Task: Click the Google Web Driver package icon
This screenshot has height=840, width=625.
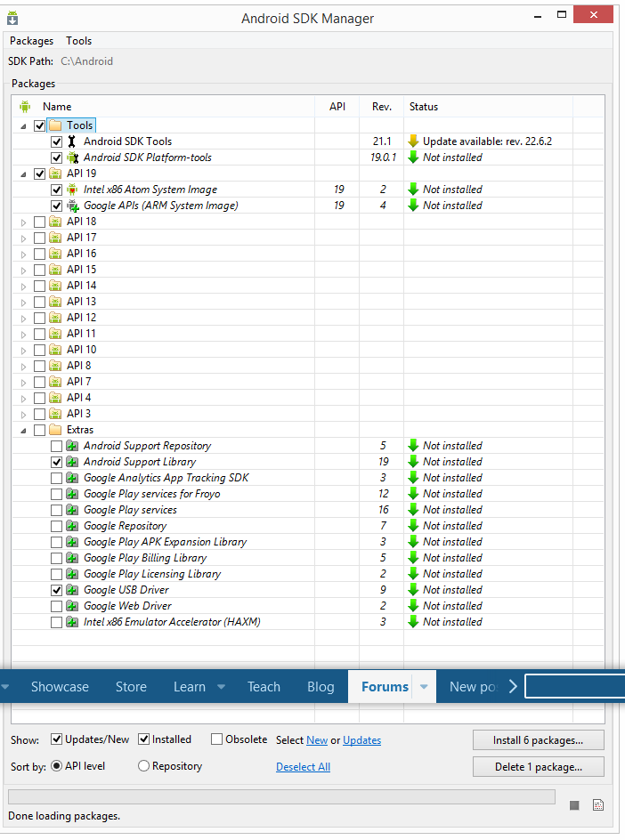Action: (72, 606)
